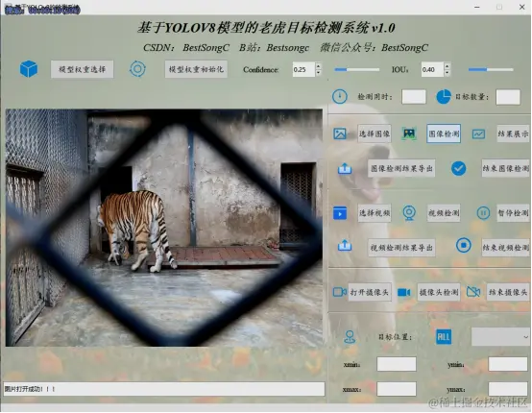This screenshot has width=532, height=413.
Task: Open the 目标位置 dropdown
Action: [500, 337]
